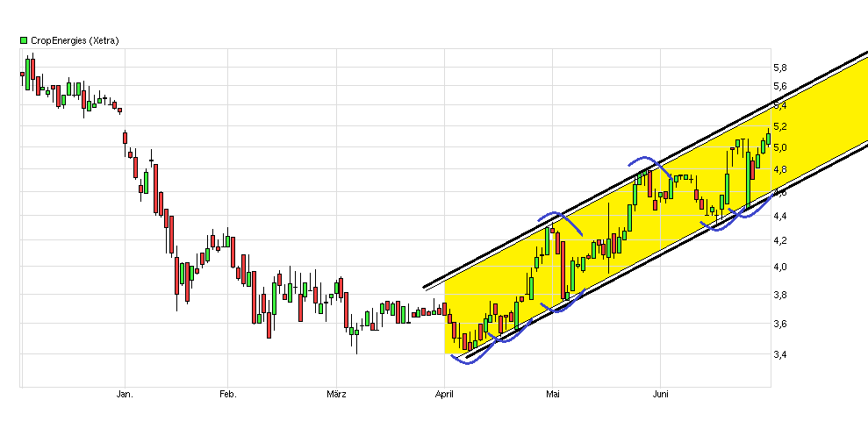868x421 pixels.
Task: Click the 3,6 price axis label
Action: (x=779, y=325)
